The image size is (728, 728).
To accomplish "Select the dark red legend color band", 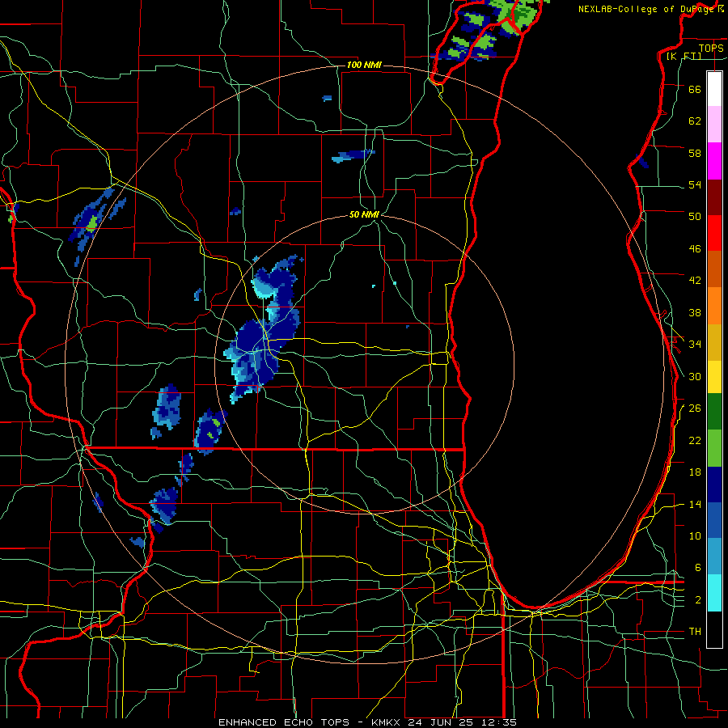I will point(714,197).
